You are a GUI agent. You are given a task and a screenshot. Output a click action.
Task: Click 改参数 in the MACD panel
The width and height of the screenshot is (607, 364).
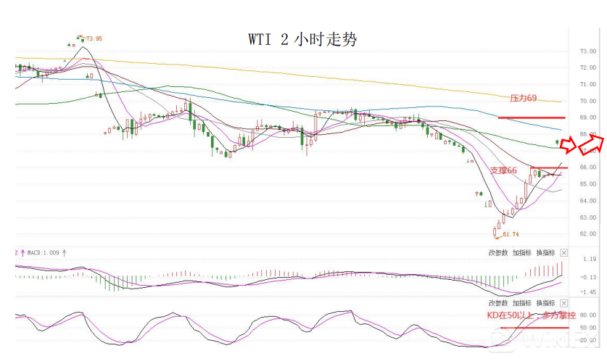point(497,253)
